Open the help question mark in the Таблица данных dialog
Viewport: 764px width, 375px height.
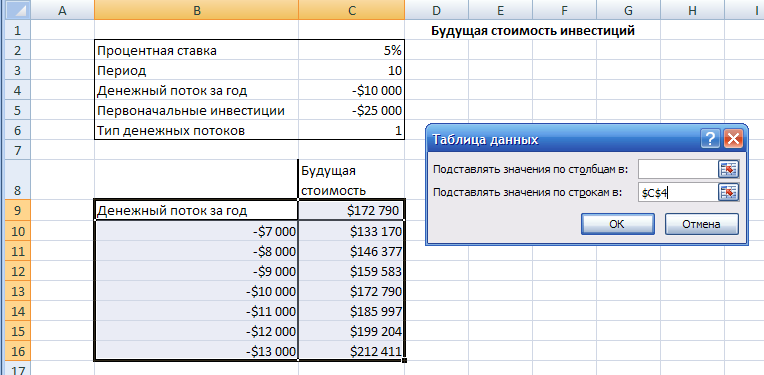(x=711, y=140)
